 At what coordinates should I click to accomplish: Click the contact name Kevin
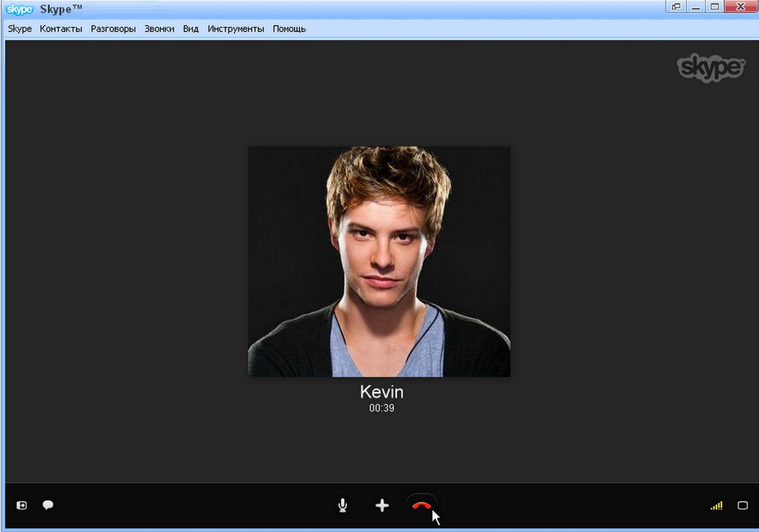[382, 392]
